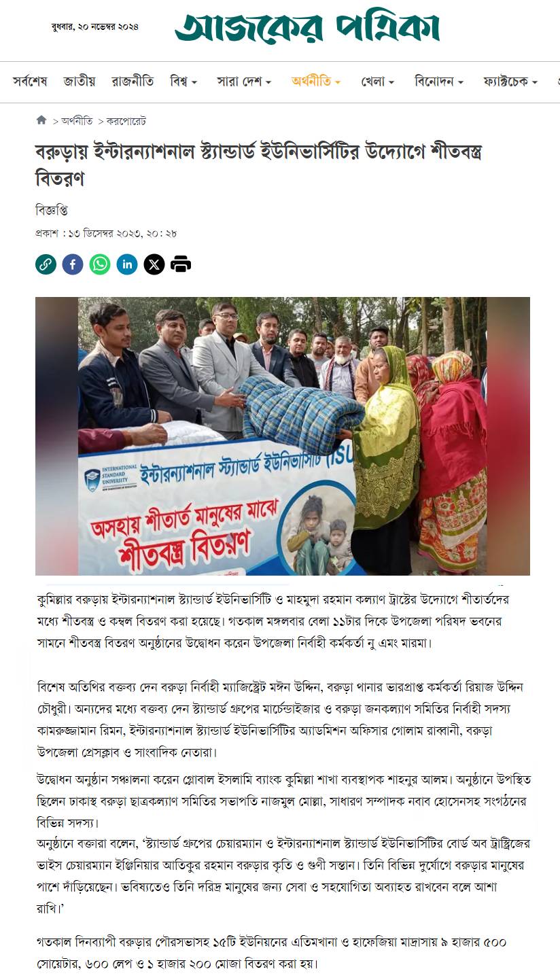Click অর্থনীতি breadcrumb link
Image resolution: width=560 pixels, height=980 pixels.
tap(77, 121)
